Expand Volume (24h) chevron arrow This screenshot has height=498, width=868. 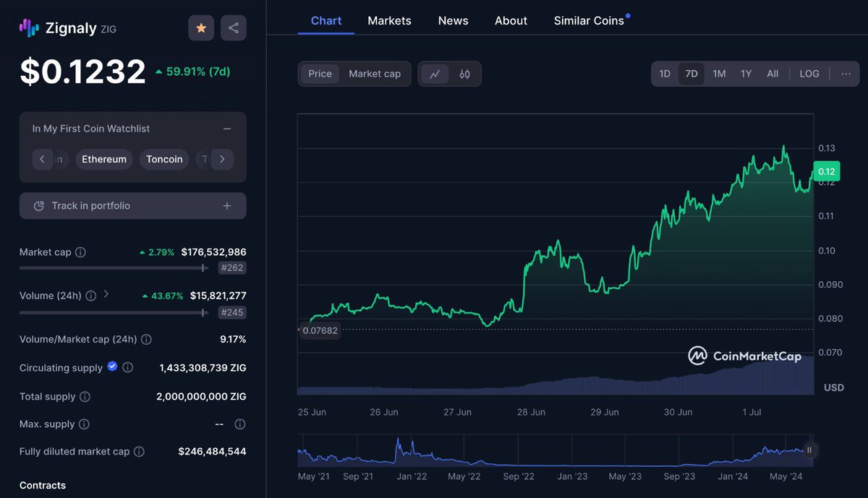tap(106, 294)
